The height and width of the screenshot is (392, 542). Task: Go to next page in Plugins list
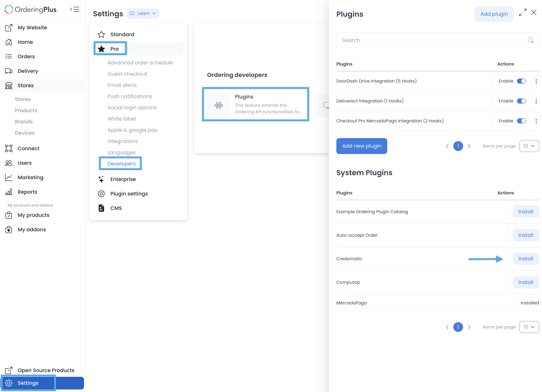(x=469, y=146)
